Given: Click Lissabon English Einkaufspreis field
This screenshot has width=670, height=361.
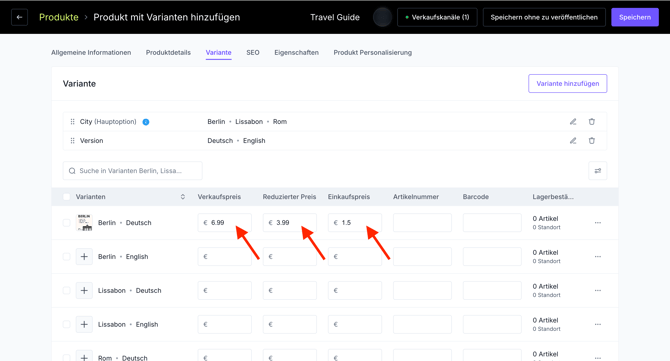Looking at the screenshot, I should [x=355, y=324].
